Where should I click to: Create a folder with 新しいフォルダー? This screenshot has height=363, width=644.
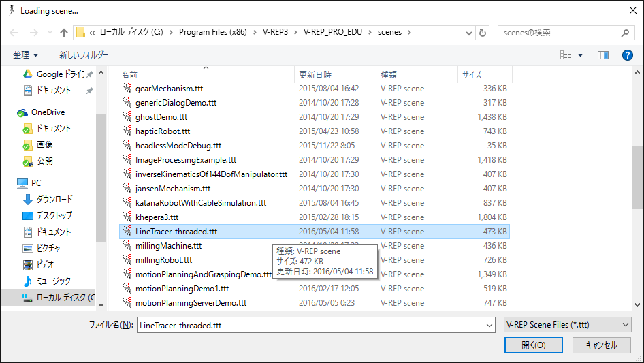[x=84, y=54]
